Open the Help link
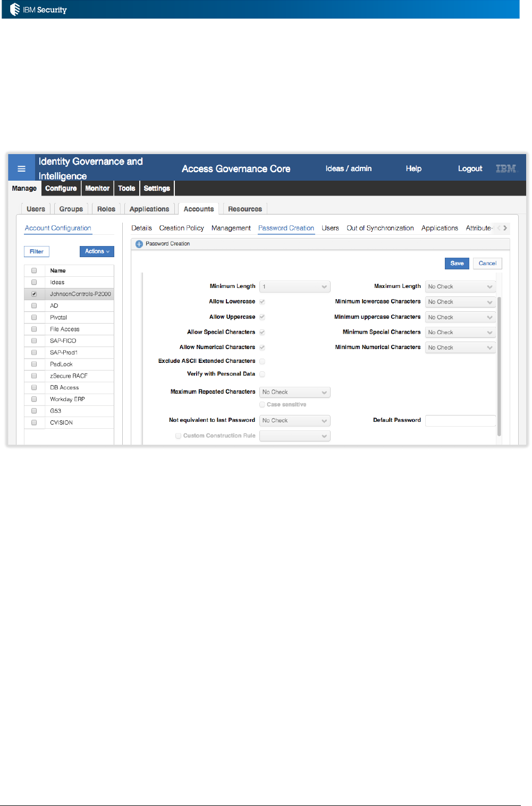The width and height of the screenshot is (532, 806). [x=413, y=168]
